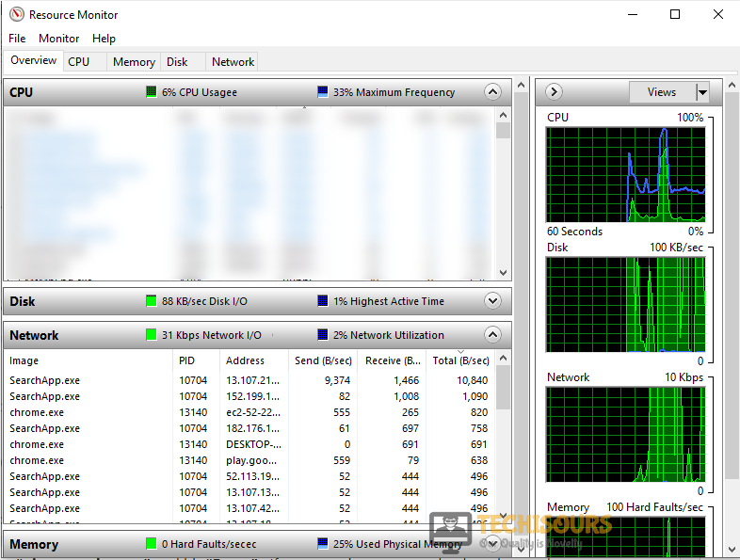Click the graphs pane scroll up arrow
The image size is (740, 560).
coord(732,85)
